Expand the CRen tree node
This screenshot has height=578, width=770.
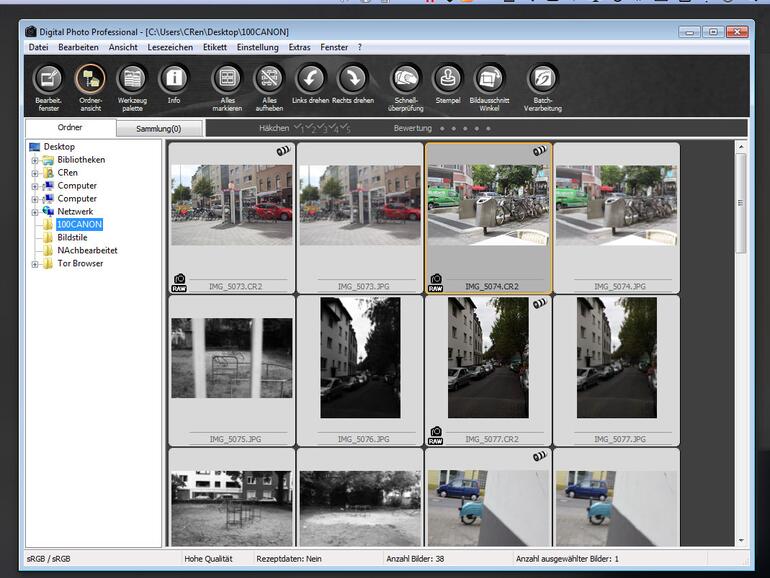point(34,173)
